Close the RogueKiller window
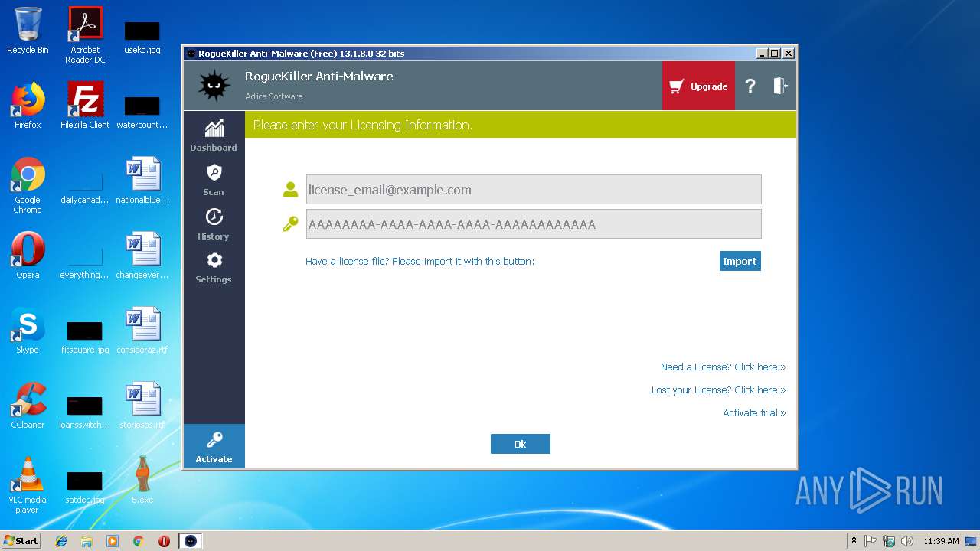Image resolution: width=980 pixels, height=551 pixels. (x=789, y=54)
